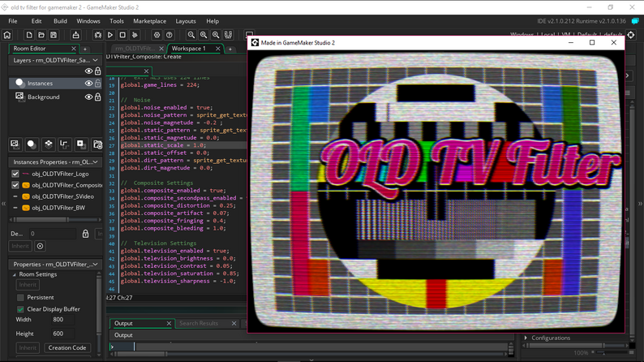Create new instance layer icon
This screenshot has height=362, width=644.
[31, 144]
